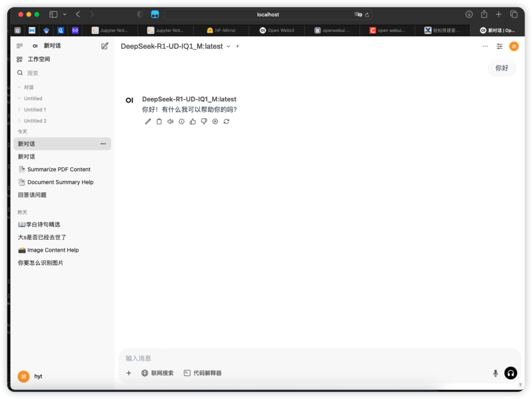Collapse the Untitled folder
Screen dimensions: 532x399
click(x=30, y=99)
